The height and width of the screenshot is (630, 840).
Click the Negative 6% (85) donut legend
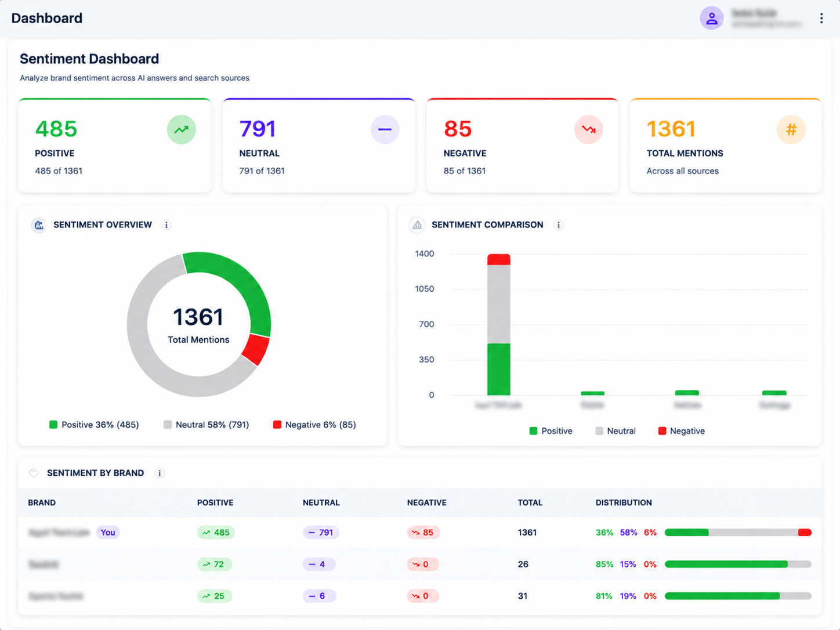tap(314, 425)
